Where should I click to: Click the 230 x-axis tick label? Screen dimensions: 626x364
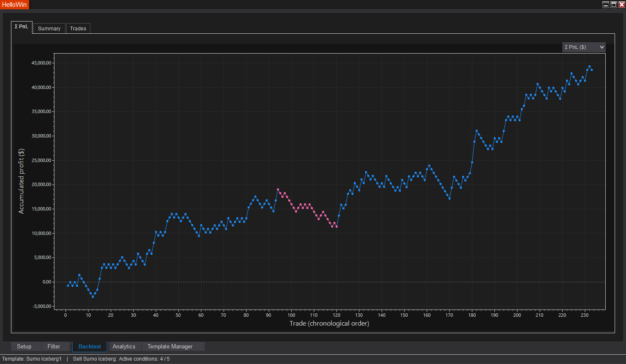[585, 315]
